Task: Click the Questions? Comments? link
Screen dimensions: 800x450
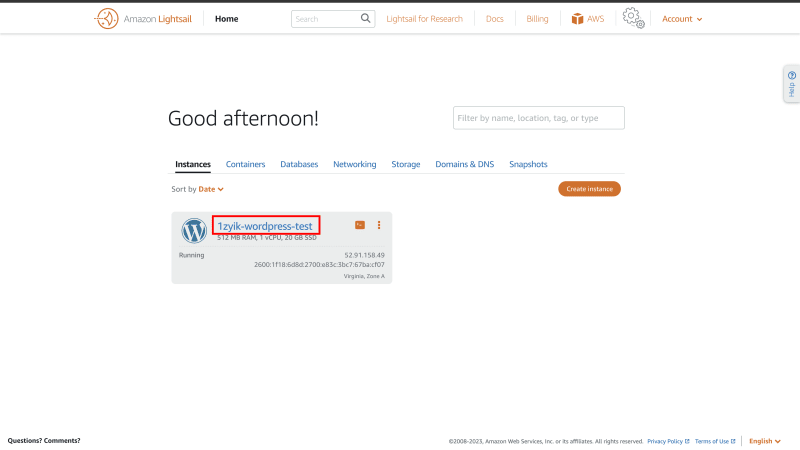Action: [x=44, y=440]
